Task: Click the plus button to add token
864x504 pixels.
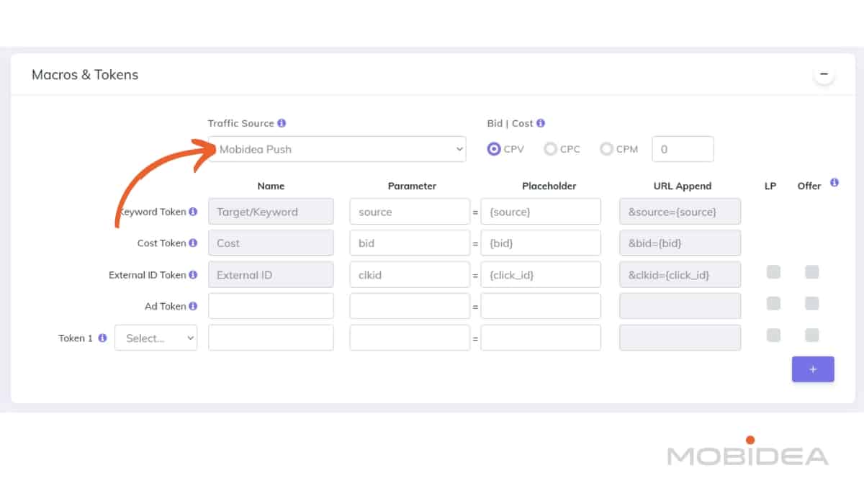Action: (813, 369)
